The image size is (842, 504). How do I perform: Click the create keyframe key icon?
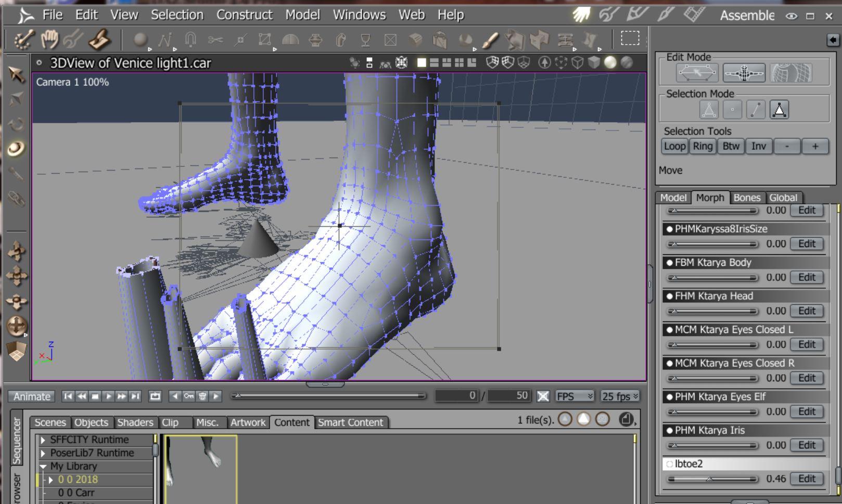point(188,396)
